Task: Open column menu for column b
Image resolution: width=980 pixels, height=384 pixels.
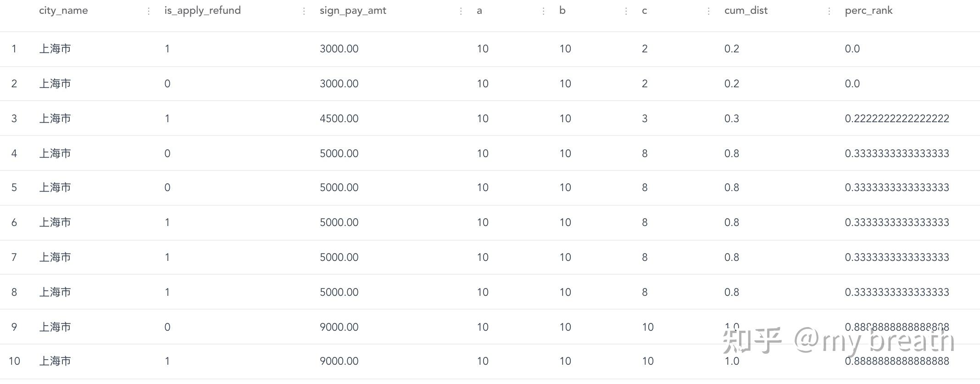Action: 626,11
